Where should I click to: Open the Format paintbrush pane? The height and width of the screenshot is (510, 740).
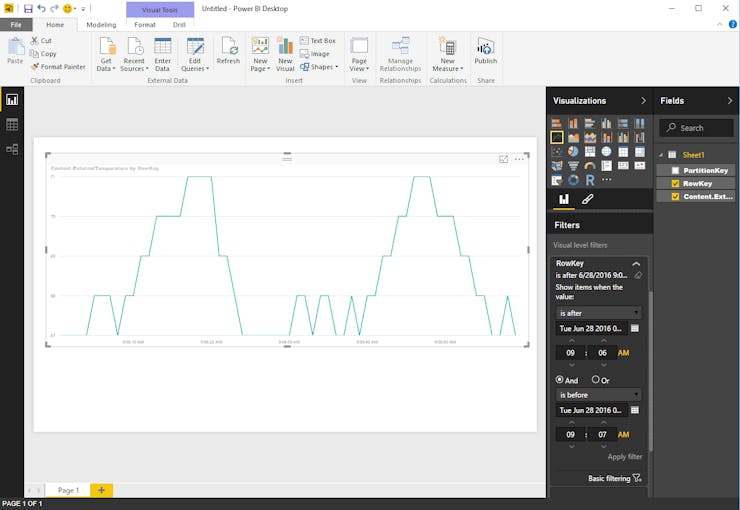(588, 199)
